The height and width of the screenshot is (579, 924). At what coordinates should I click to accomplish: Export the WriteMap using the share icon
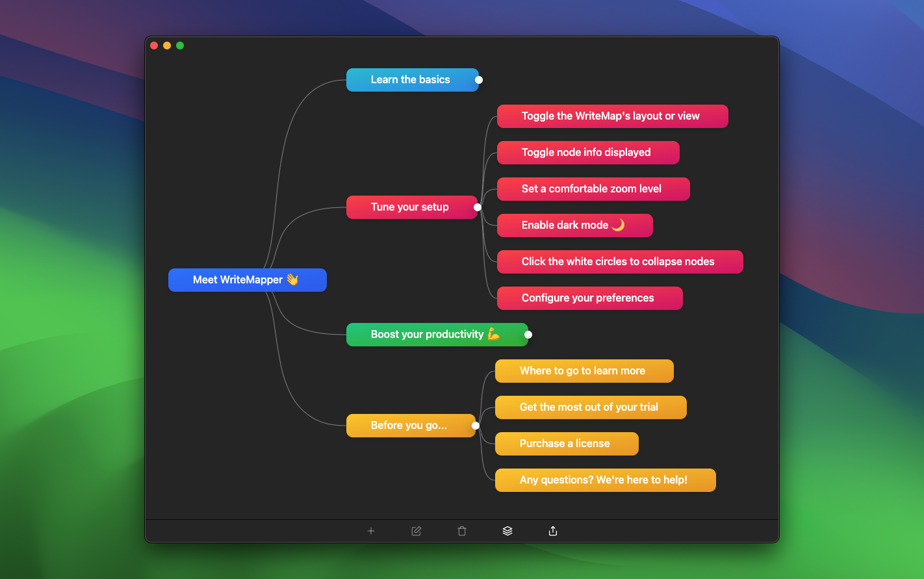point(552,531)
